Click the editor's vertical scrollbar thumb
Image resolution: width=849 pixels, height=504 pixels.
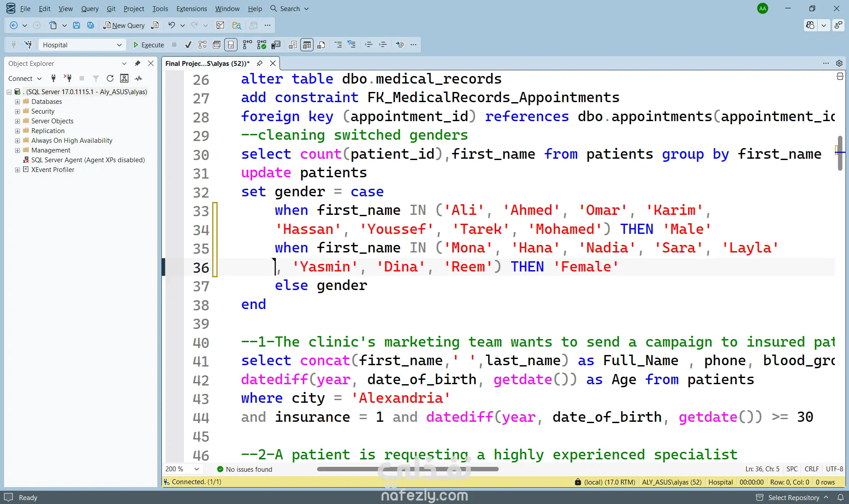(840, 153)
